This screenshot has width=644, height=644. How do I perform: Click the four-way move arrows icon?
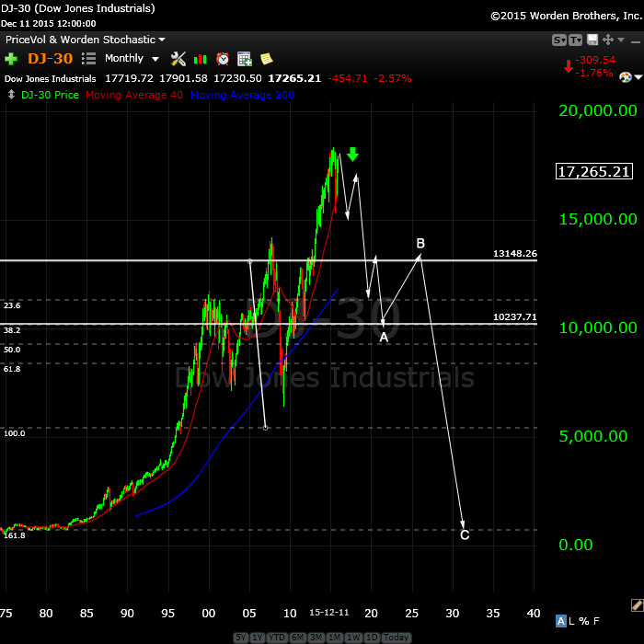point(608,40)
